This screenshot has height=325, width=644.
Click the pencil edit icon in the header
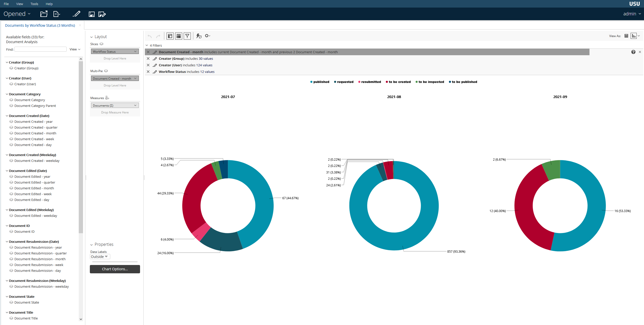tap(76, 14)
